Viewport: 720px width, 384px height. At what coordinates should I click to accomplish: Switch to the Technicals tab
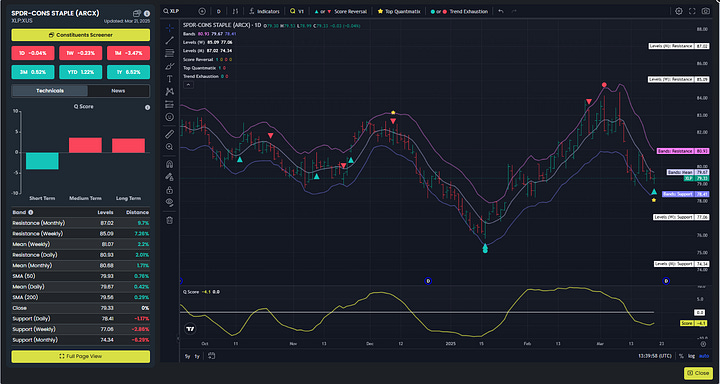coord(50,90)
